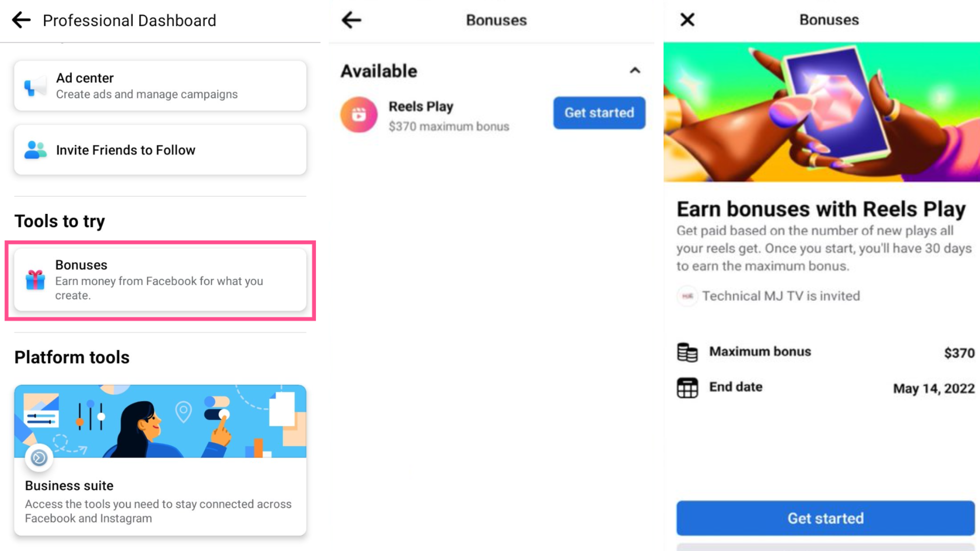Viewport: 980px width, 551px height.
Task: Tap the Reels Play orange icon
Action: pos(359,115)
